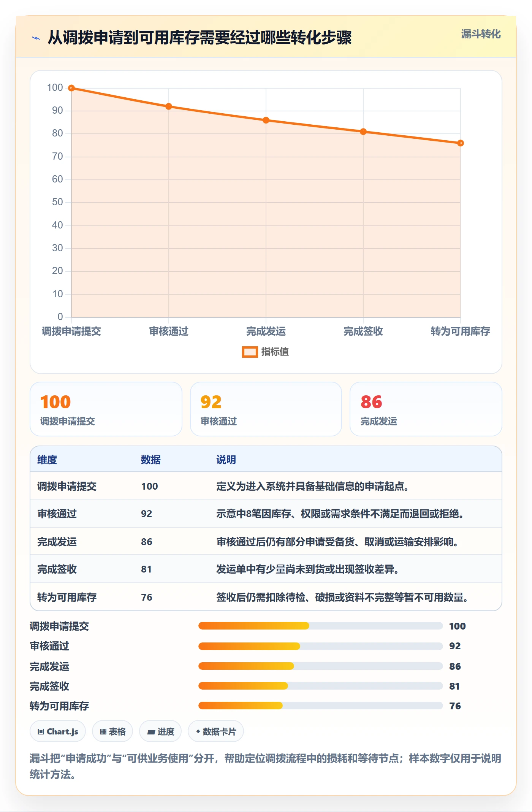The height and width of the screenshot is (812, 532).
Task: Click the title 从调拨申请到可用库存需要经过哪些转化步骤
Action: (199, 38)
